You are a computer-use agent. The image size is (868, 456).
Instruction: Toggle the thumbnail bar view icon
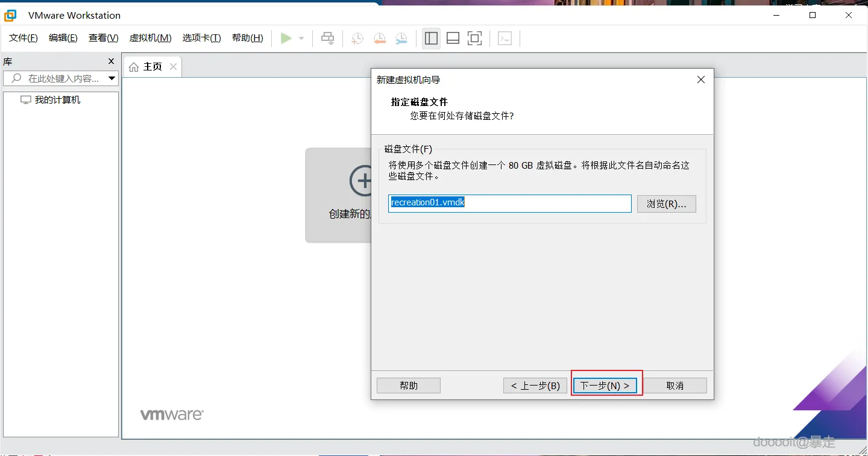(453, 37)
